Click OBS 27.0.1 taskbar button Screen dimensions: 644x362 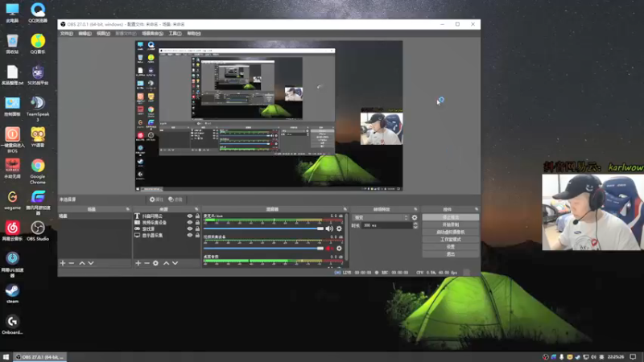39,357
